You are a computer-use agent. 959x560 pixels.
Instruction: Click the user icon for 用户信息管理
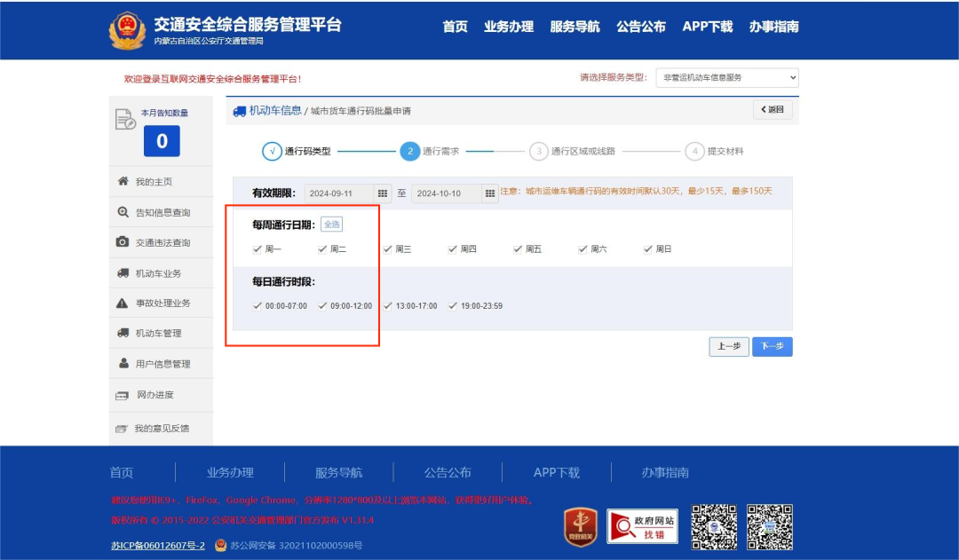pos(123,364)
